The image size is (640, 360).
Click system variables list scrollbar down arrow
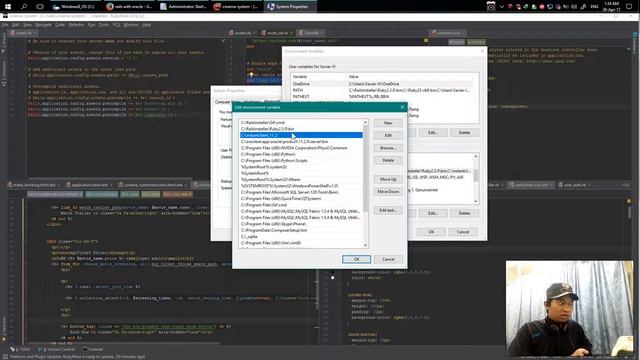tap(476, 201)
